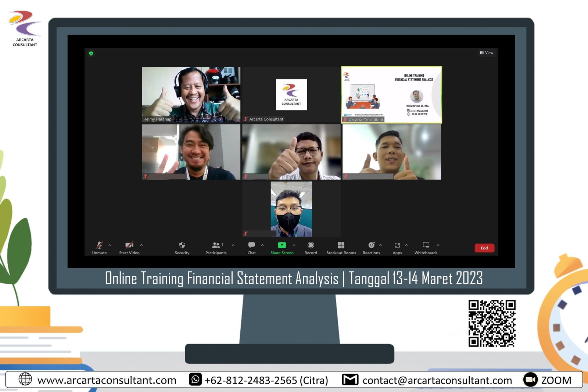Open the Chat panel
The height and width of the screenshot is (392, 588).
point(251,245)
